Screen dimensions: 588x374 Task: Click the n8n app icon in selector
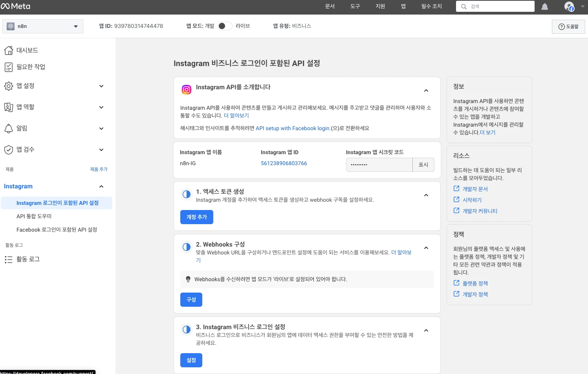click(x=11, y=26)
